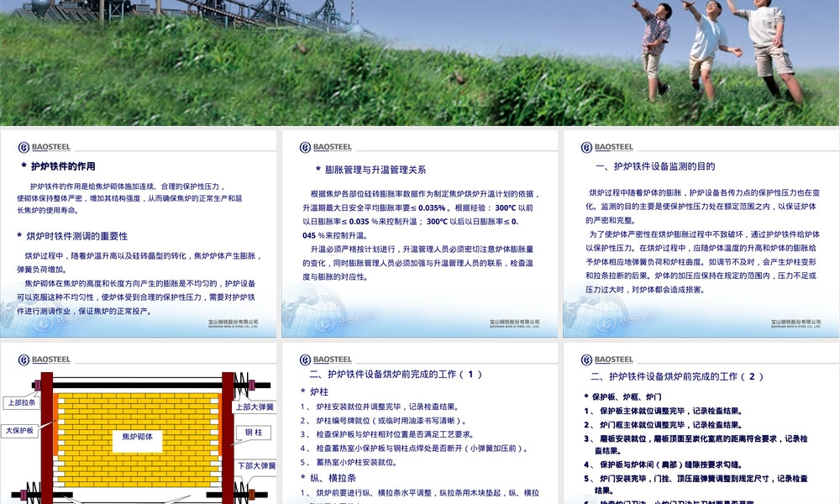Open slide thumbnail titled 膨胀管理与升温管理关系

click(x=419, y=234)
